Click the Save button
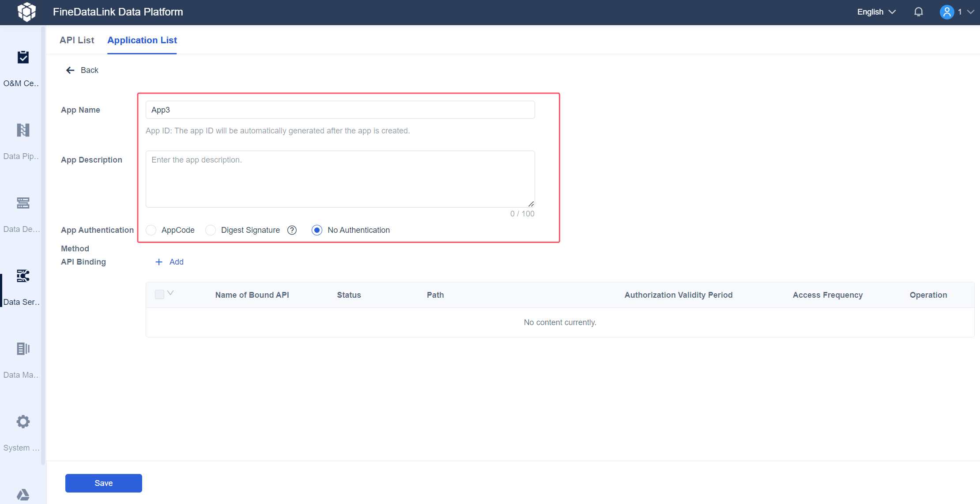Screen dimensions: 980x504 pyautogui.click(x=103, y=483)
